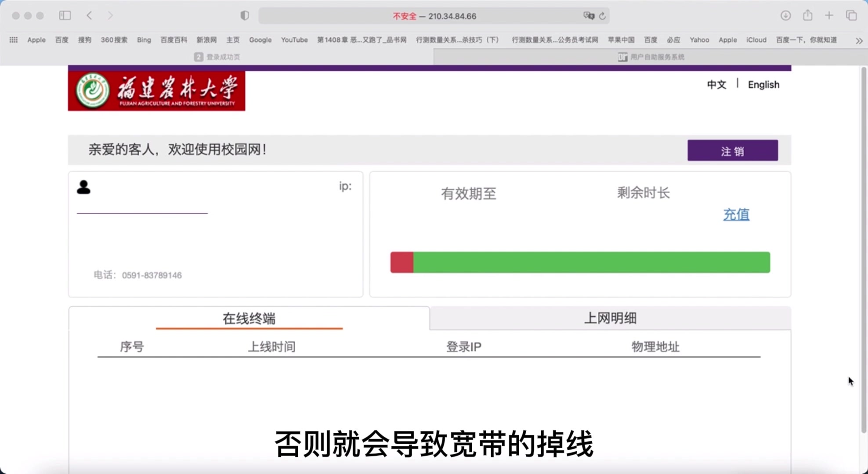Click the sidebar panel toggle icon
Screen dimensions: 868x474
pyautogui.click(x=65, y=16)
